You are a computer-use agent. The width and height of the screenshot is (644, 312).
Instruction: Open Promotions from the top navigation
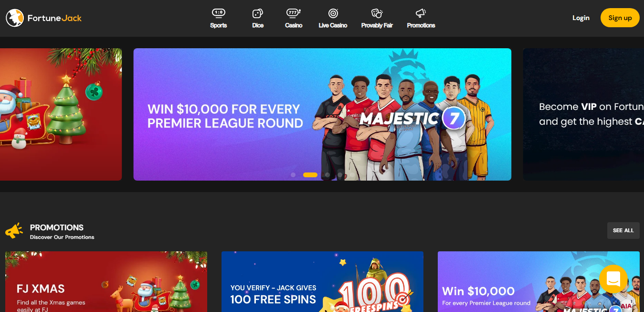421,19
